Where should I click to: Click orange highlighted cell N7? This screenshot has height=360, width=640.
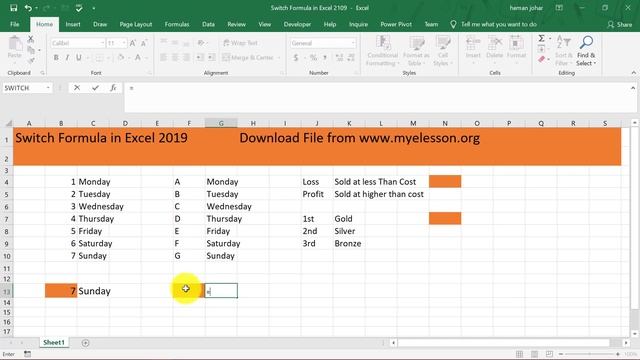coord(445,218)
